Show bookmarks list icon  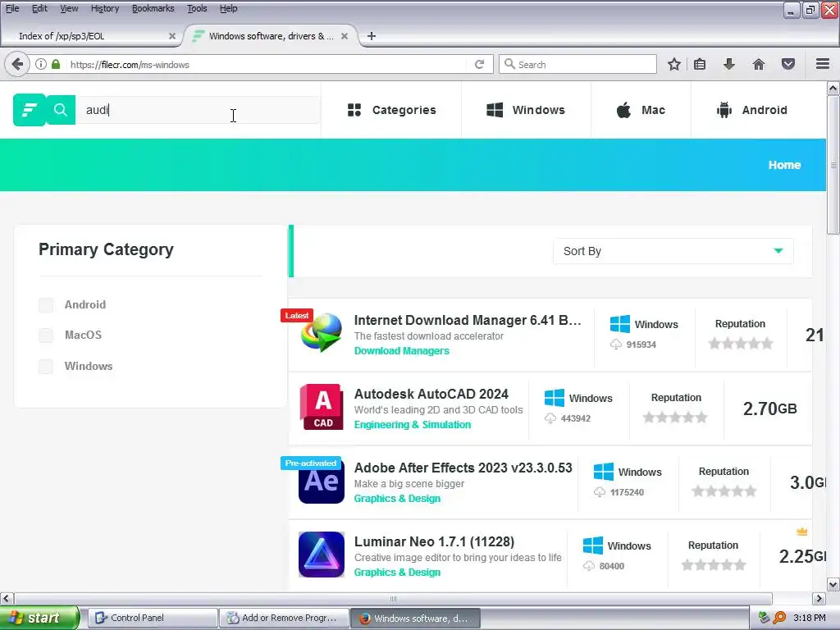pos(700,64)
